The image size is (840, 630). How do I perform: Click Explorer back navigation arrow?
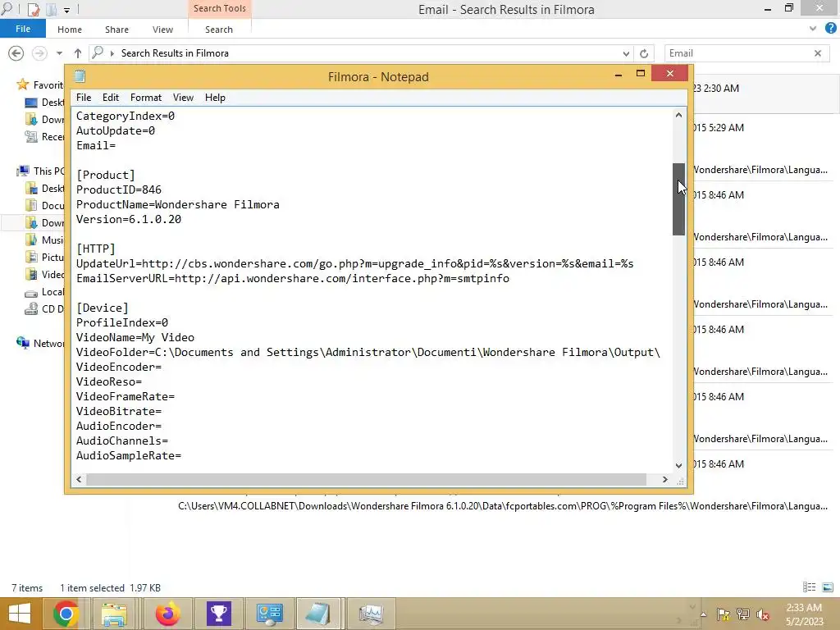(16, 53)
